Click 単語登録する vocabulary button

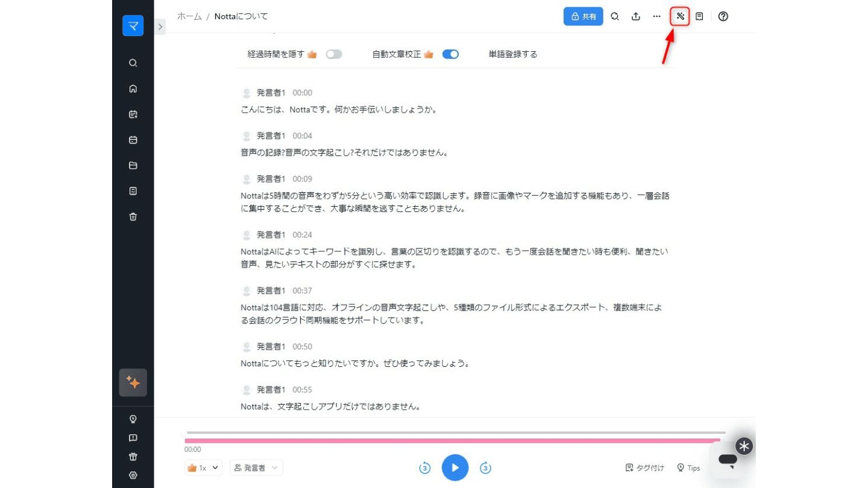click(x=513, y=54)
